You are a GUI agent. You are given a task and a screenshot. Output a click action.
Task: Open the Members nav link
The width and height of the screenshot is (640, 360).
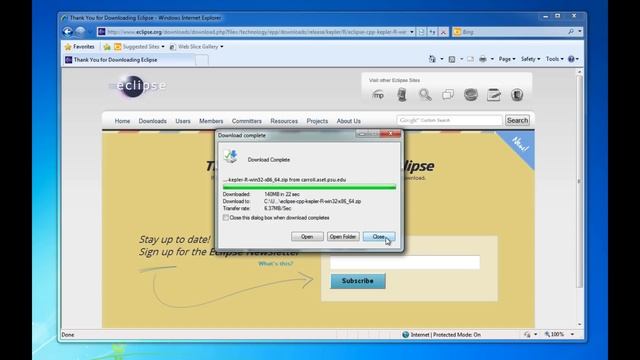211,121
